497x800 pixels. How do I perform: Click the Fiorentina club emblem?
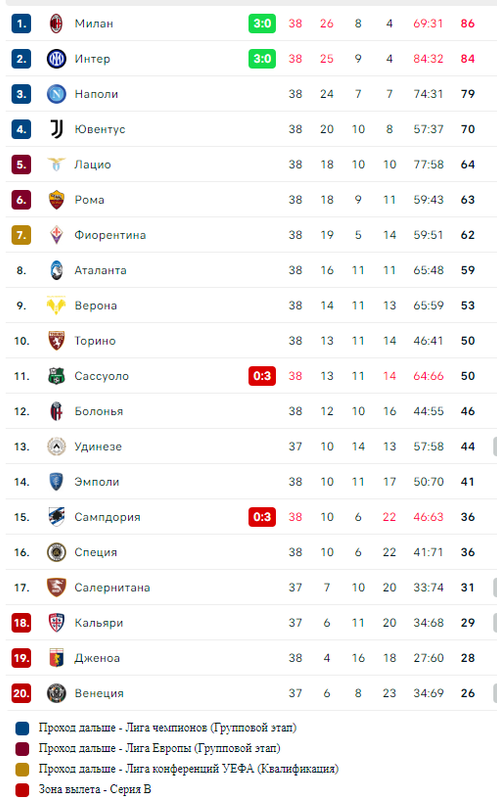coord(56,235)
